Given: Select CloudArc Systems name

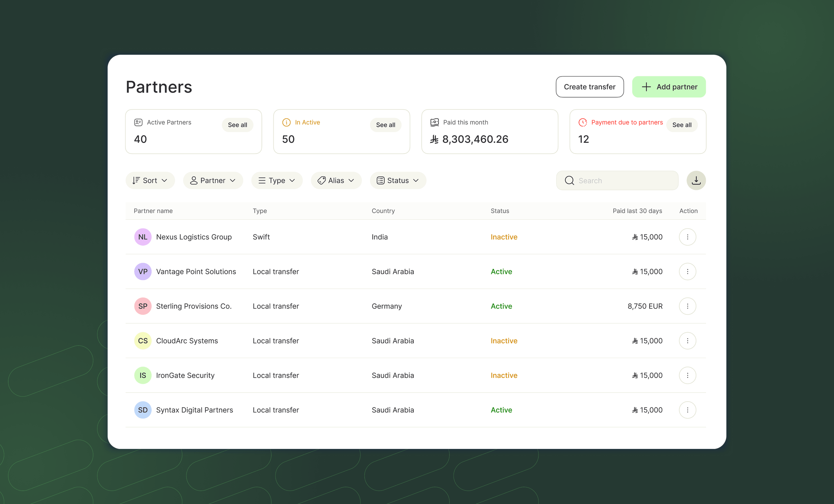Looking at the screenshot, I should pos(187,341).
